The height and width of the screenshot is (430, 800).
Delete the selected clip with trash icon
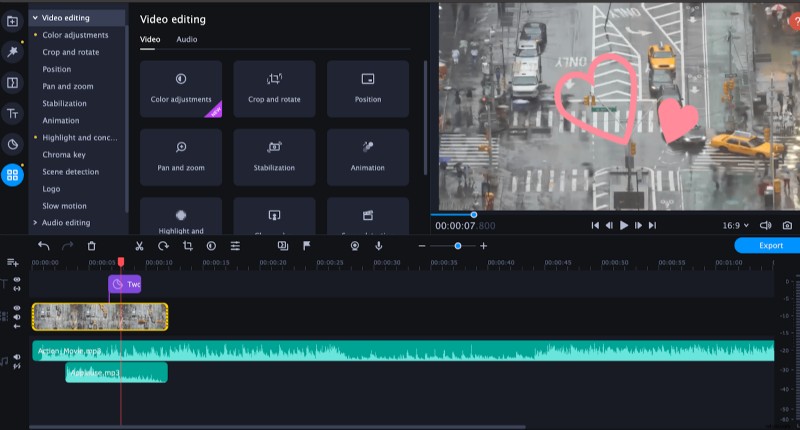click(x=91, y=246)
